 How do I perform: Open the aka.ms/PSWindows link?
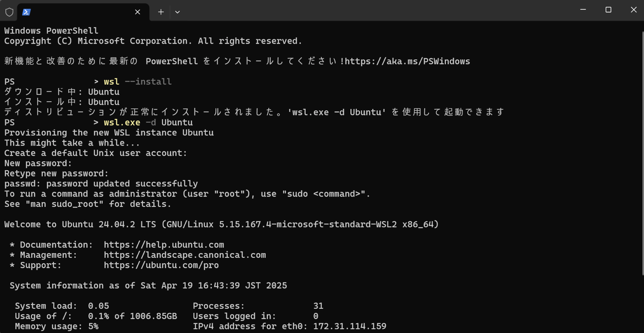click(407, 61)
